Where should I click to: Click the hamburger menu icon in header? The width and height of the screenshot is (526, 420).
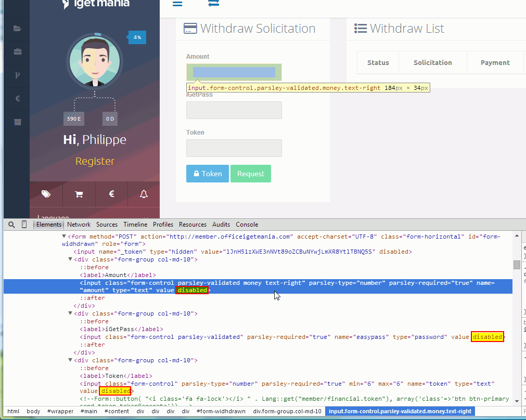[x=177, y=4]
